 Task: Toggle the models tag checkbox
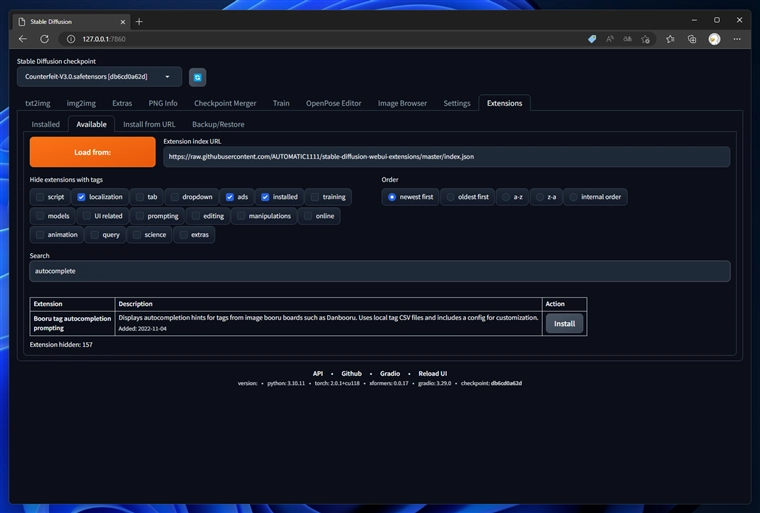(40, 216)
